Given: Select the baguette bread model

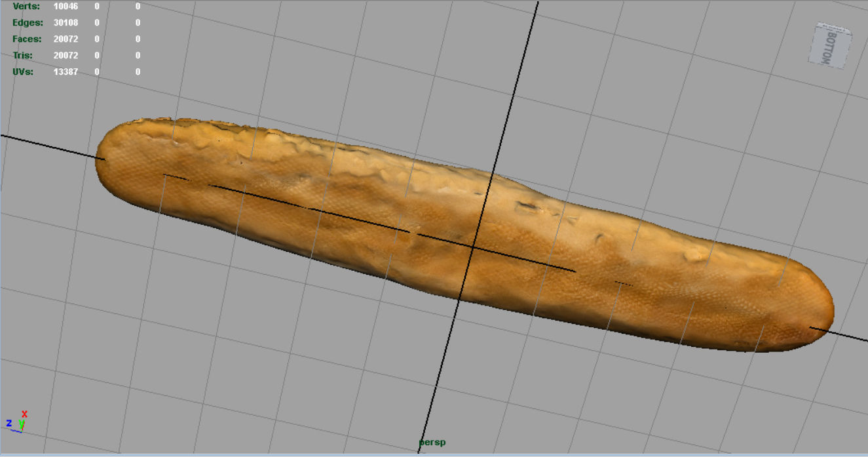Looking at the screenshot, I should 464,234.
